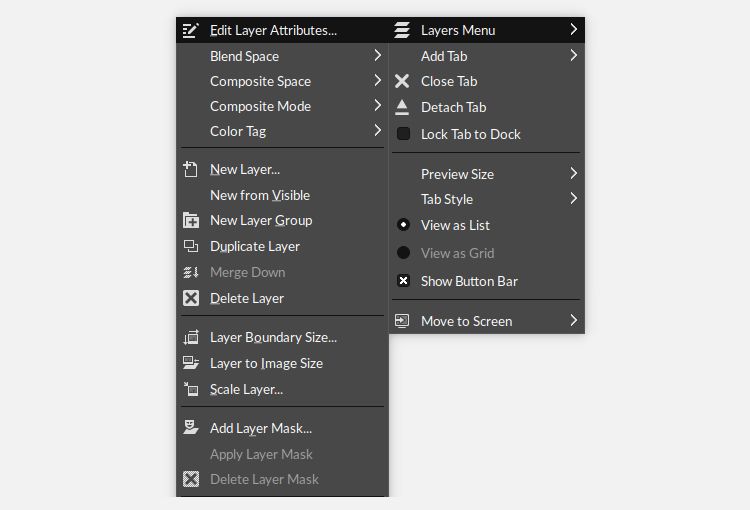750x510 pixels.
Task: Toggle the Show Button Bar checkbox
Action: [x=403, y=280]
